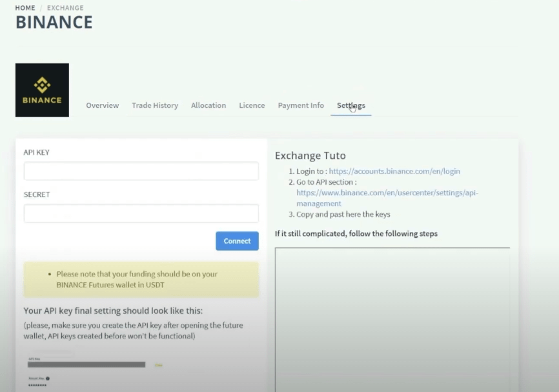This screenshot has height=392, width=559.
Task: Click the tutorial steps frame
Action: [392, 320]
